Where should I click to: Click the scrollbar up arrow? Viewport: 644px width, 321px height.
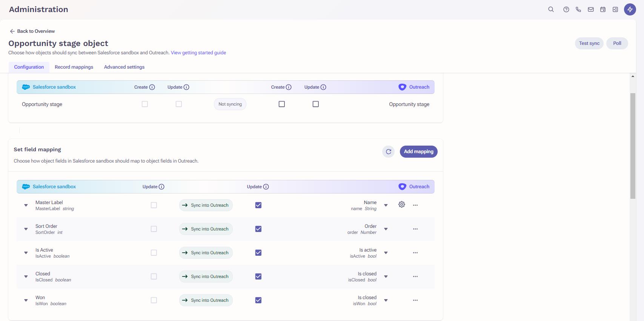coord(633,77)
